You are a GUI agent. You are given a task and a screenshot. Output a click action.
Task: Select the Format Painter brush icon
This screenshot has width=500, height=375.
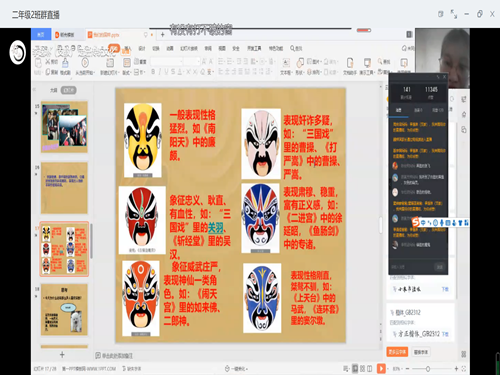(65, 62)
